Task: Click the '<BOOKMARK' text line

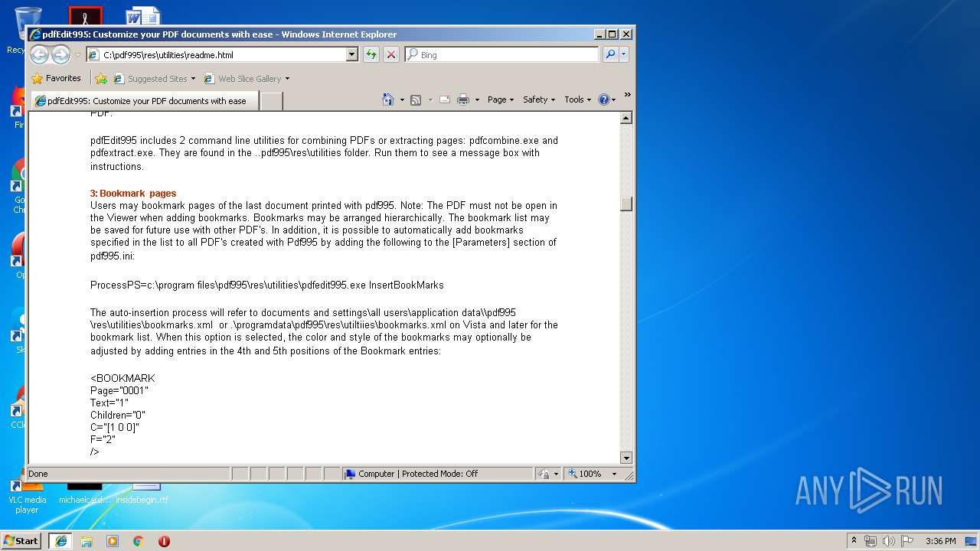Action: click(x=122, y=378)
